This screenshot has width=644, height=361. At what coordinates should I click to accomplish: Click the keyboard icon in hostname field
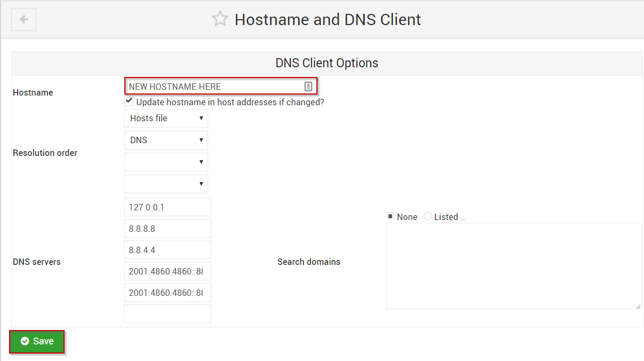(308, 86)
